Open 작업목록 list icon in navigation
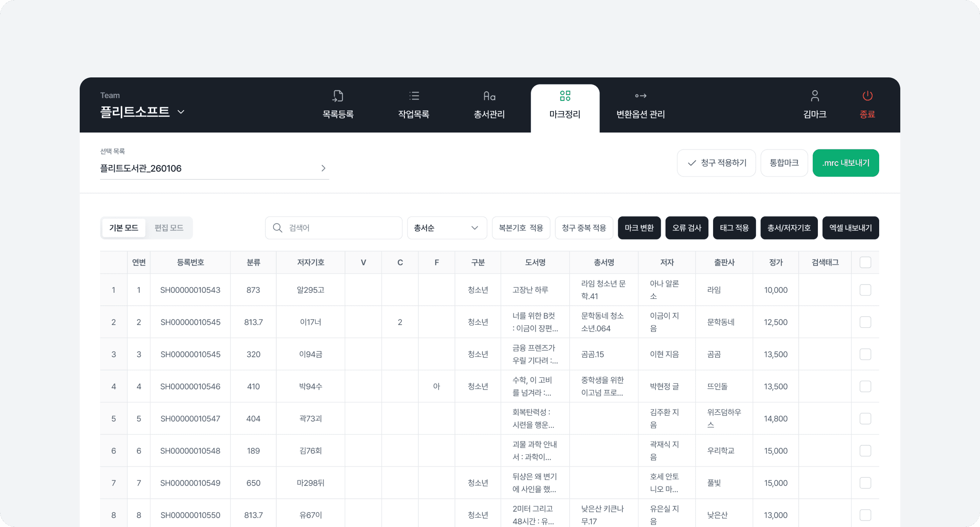 pyautogui.click(x=414, y=96)
